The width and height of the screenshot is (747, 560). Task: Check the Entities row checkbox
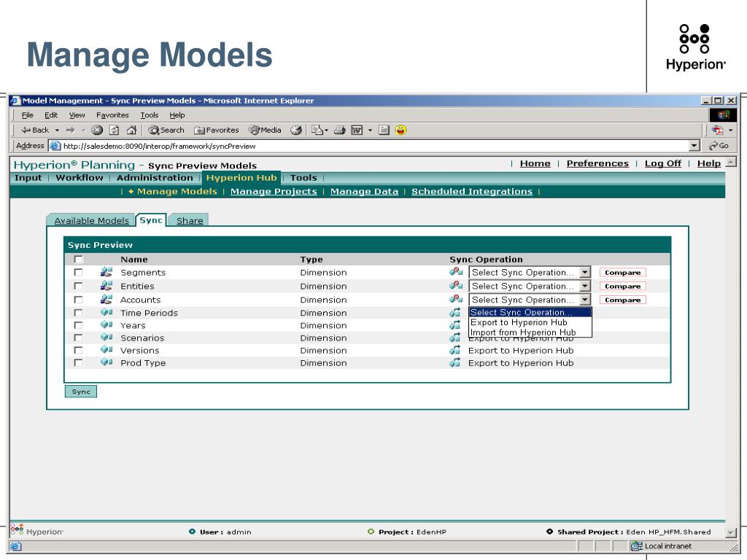click(78, 286)
